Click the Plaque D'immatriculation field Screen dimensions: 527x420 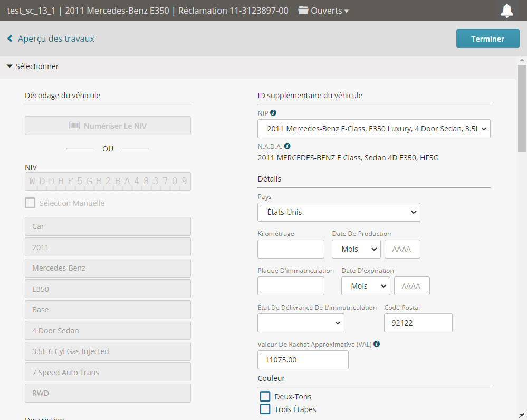tap(291, 286)
